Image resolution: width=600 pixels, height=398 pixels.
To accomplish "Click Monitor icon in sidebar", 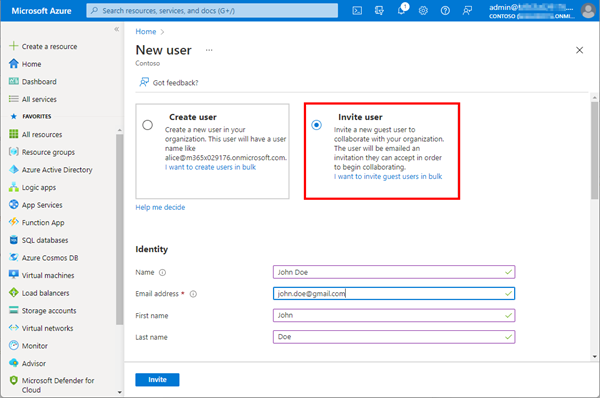I will (x=13, y=345).
